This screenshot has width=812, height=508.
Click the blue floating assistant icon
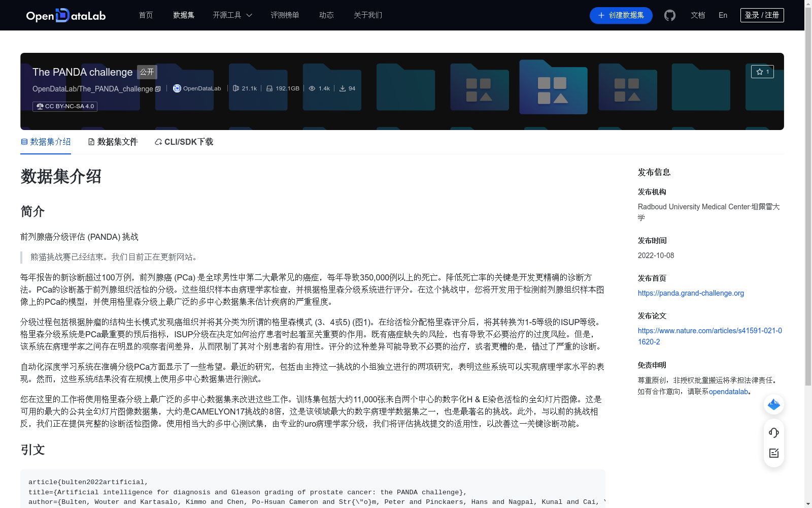click(x=774, y=404)
